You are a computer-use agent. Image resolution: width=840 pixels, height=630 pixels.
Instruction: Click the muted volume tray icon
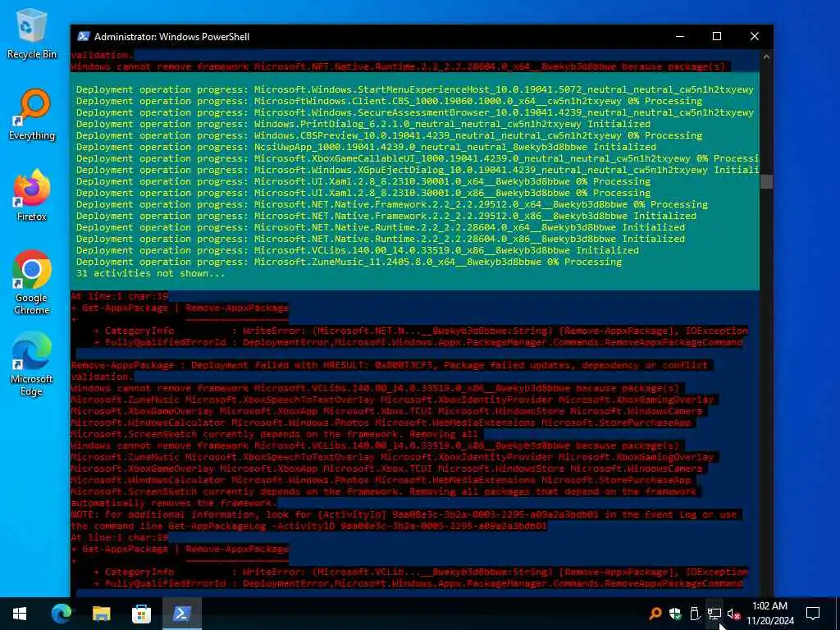click(733, 614)
